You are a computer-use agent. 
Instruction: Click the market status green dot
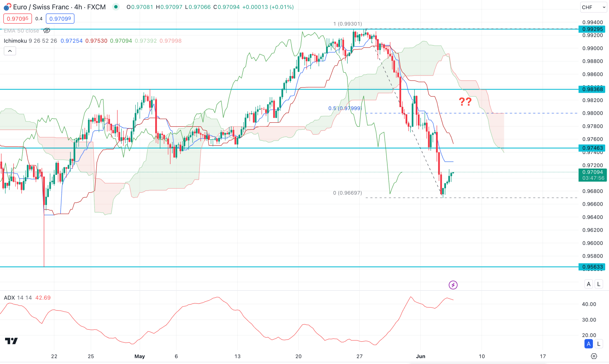116,7
